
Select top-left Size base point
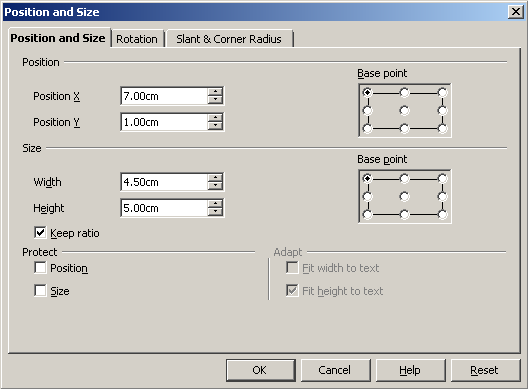[367, 178]
